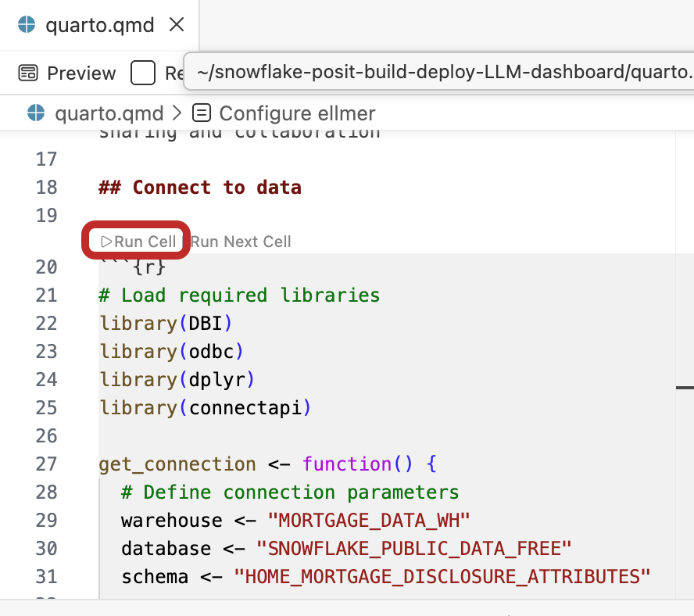694x616 pixels.
Task: Click the library(DBI) code line
Action: [x=166, y=324]
